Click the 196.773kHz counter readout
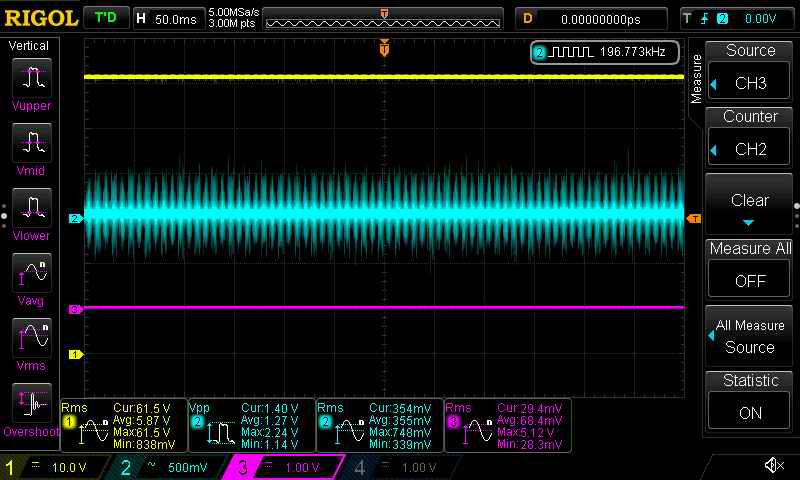 pos(632,52)
